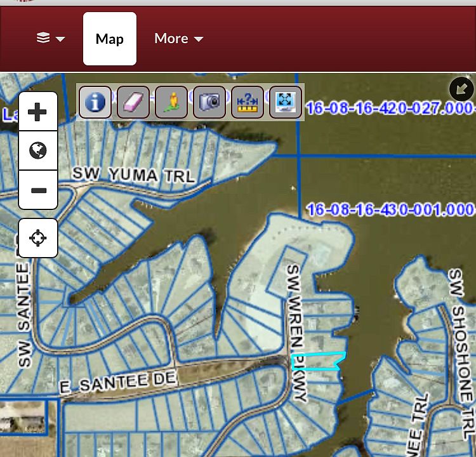This screenshot has width=476, height=457.
Task: Click the cyan highlighted parcel
Action: coord(317,361)
